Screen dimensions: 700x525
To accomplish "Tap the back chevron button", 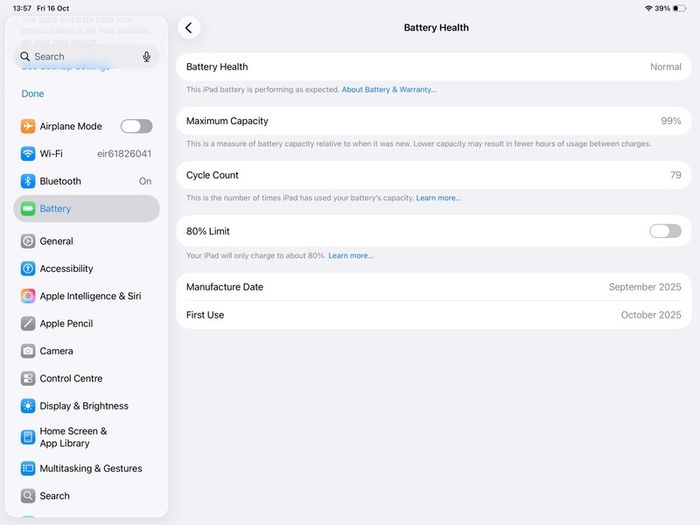I will 189,28.
